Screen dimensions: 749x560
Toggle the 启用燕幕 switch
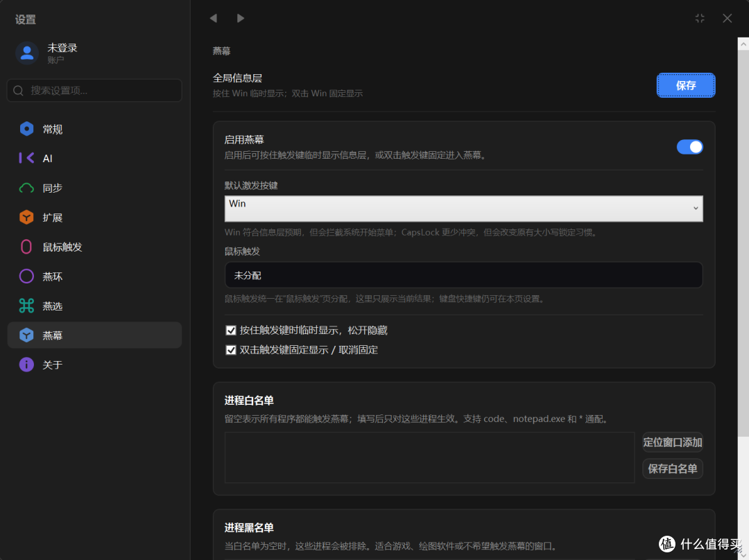[689, 147]
